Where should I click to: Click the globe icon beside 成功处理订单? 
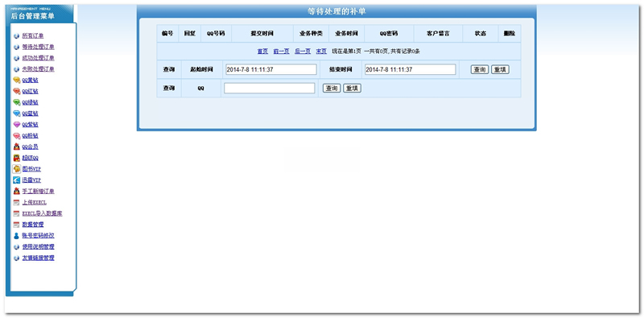pyautogui.click(x=16, y=58)
